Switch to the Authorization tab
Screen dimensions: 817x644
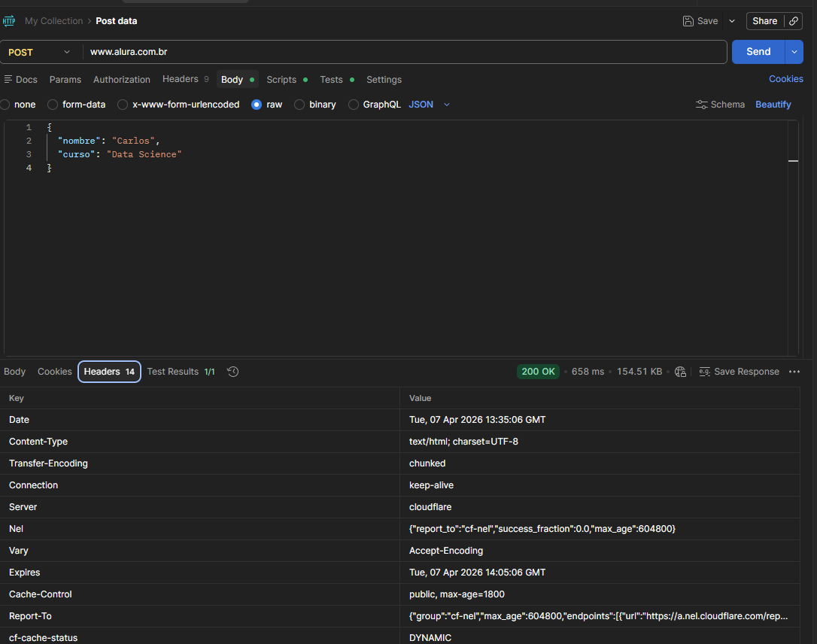click(122, 80)
